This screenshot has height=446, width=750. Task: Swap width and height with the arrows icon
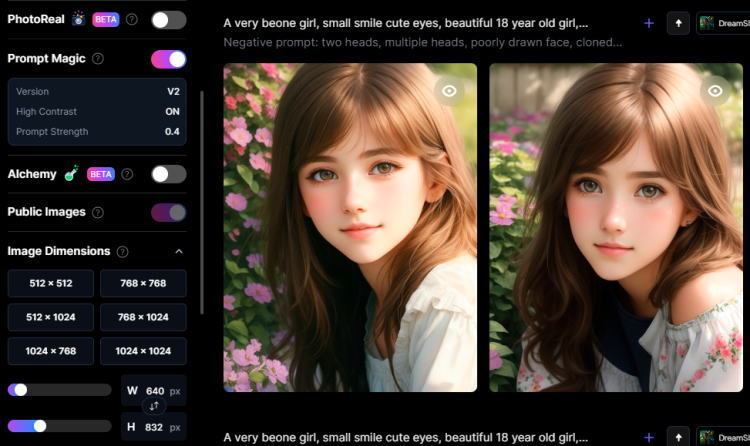coord(153,407)
